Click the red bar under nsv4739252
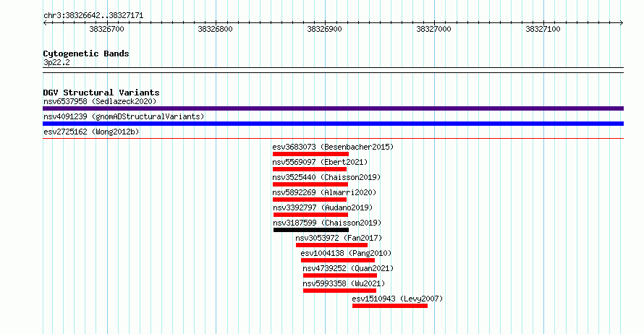This screenshot has height=334, width=644. point(340,275)
